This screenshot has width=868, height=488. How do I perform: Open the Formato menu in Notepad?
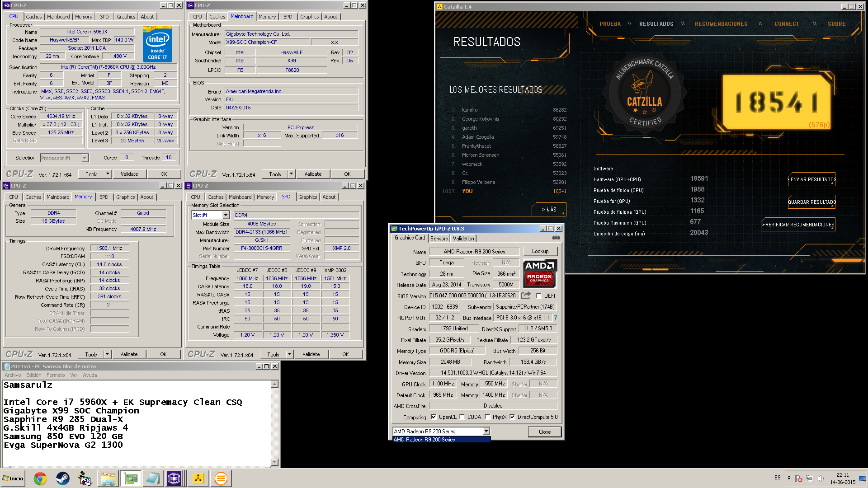pyautogui.click(x=56, y=375)
